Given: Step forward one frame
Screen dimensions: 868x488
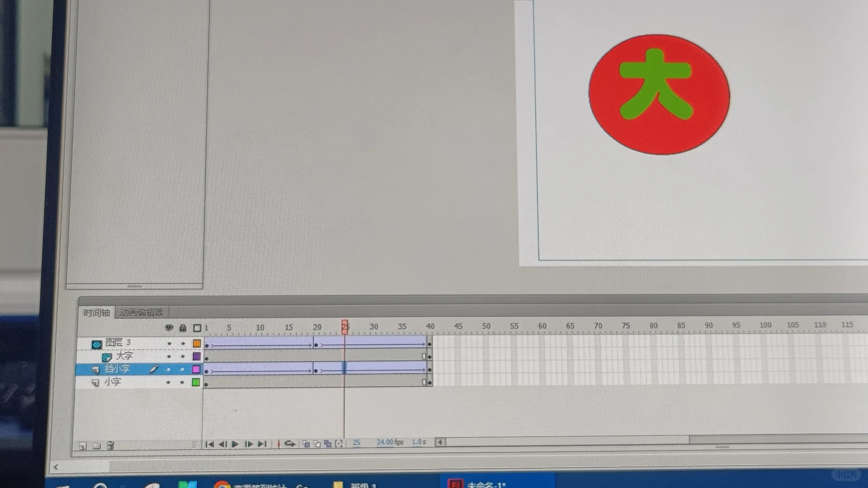Looking at the screenshot, I should click(249, 445).
